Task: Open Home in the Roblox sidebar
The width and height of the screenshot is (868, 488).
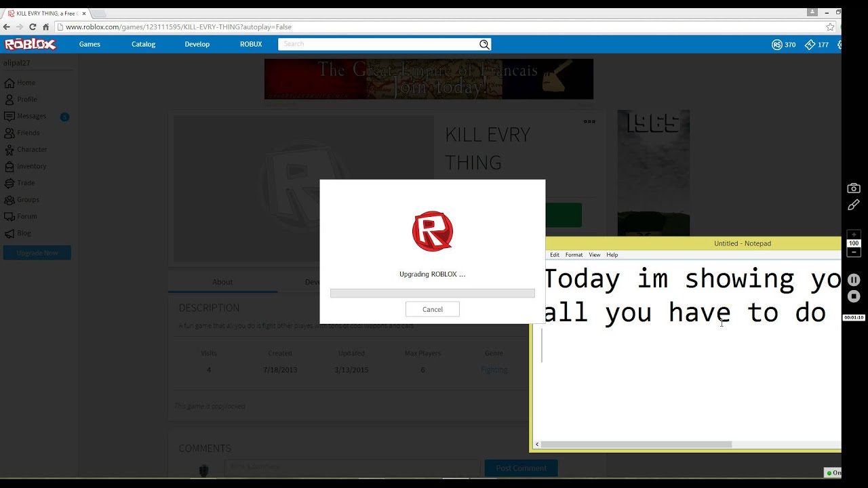Action: [x=20, y=83]
